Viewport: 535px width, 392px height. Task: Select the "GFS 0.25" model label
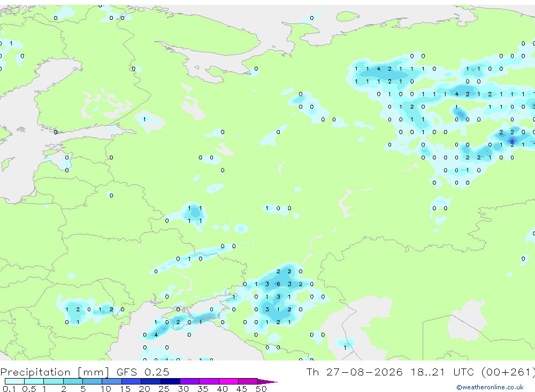click(x=143, y=372)
